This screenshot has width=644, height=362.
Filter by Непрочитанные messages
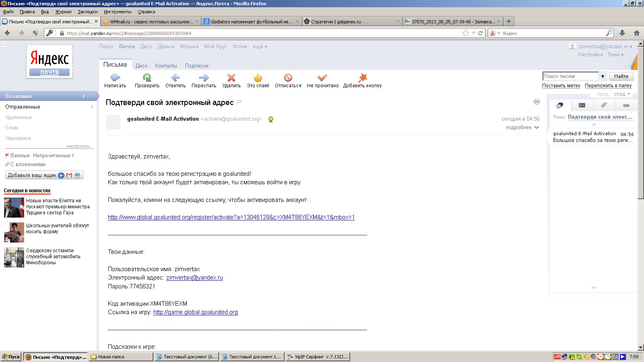[x=53, y=156]
